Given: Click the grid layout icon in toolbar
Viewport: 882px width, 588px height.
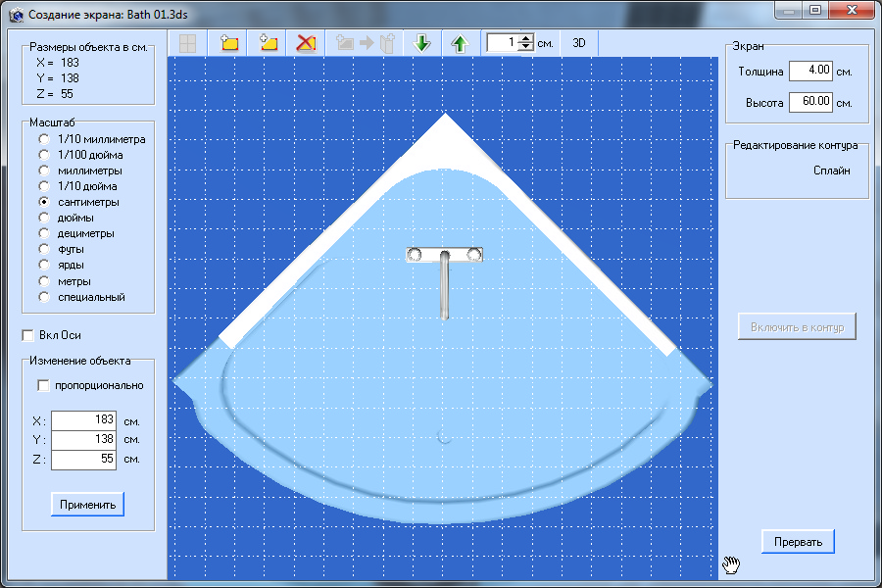Looking at the screenshot, I should click(x=186, y=43).
